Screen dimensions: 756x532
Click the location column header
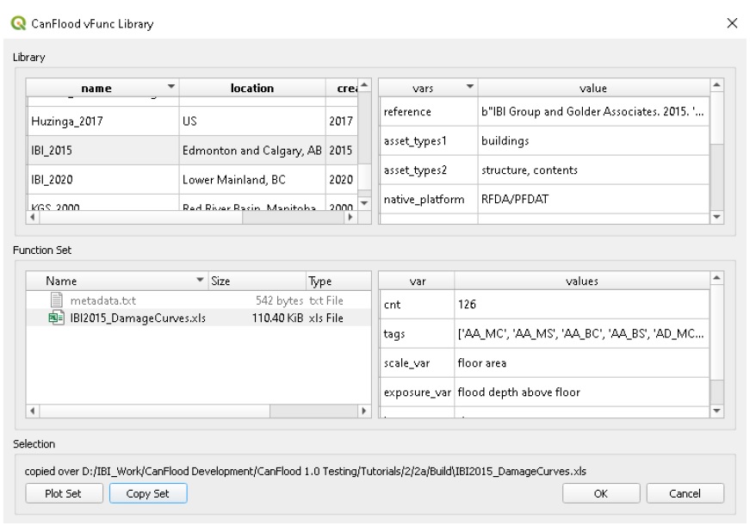tap(252, 88)
